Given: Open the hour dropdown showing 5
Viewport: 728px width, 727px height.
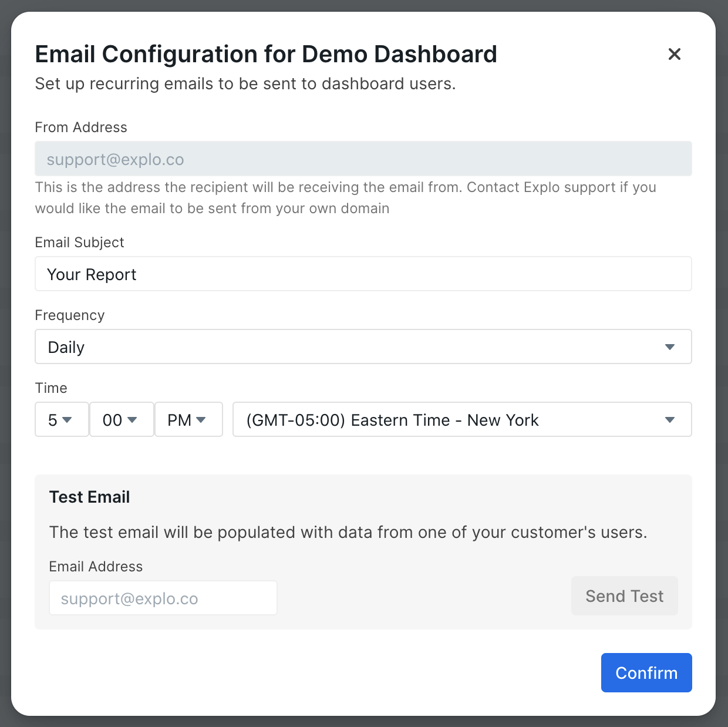Looking at the screenshot, I should pyautogui.click(x=61, y=420).
